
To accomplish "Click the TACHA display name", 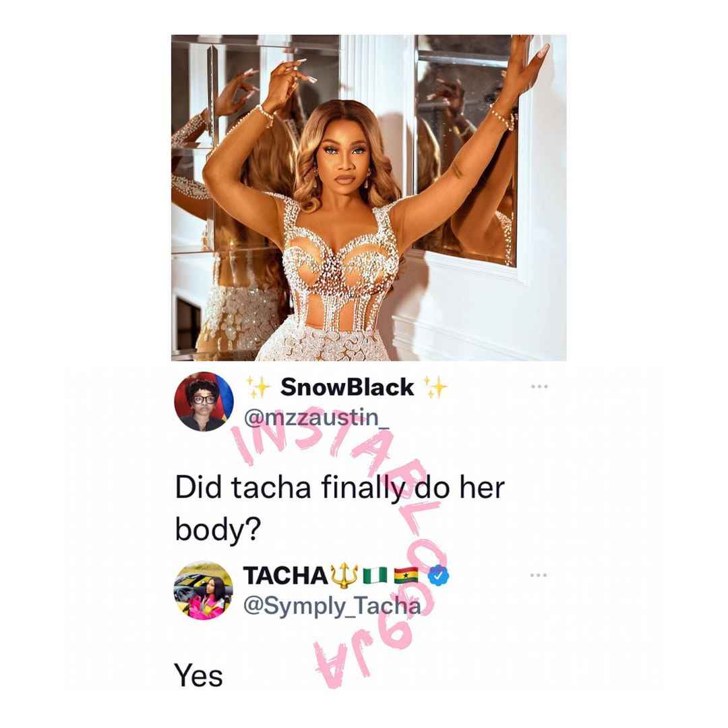I will coord(286,576).
